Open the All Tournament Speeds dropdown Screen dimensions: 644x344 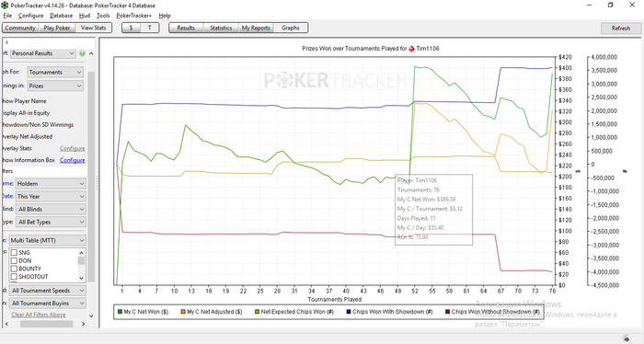(x=47, y=291)
